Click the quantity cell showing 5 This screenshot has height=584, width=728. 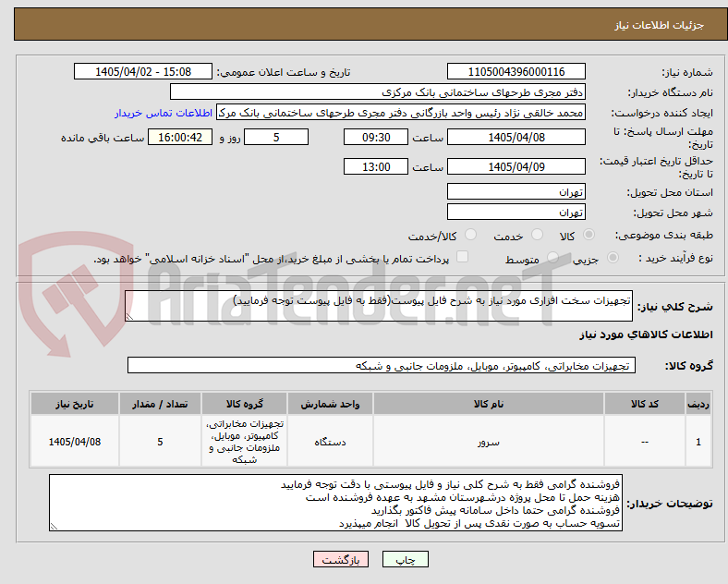point(160,442)
